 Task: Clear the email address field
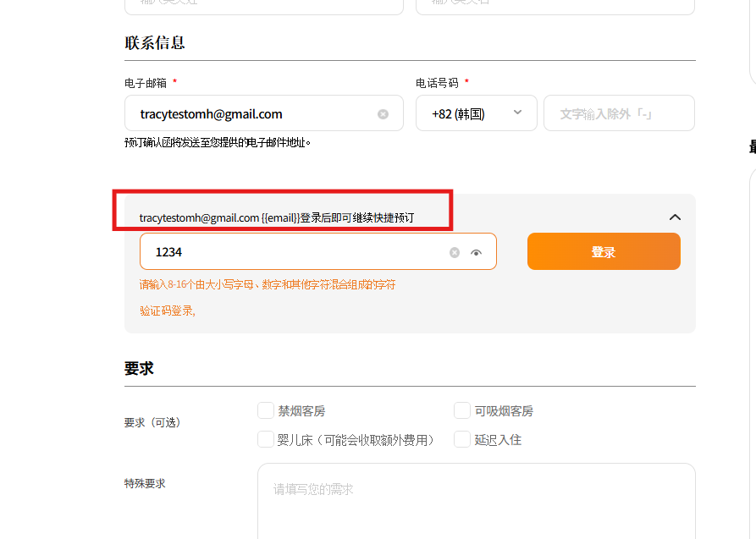[383, 114]
